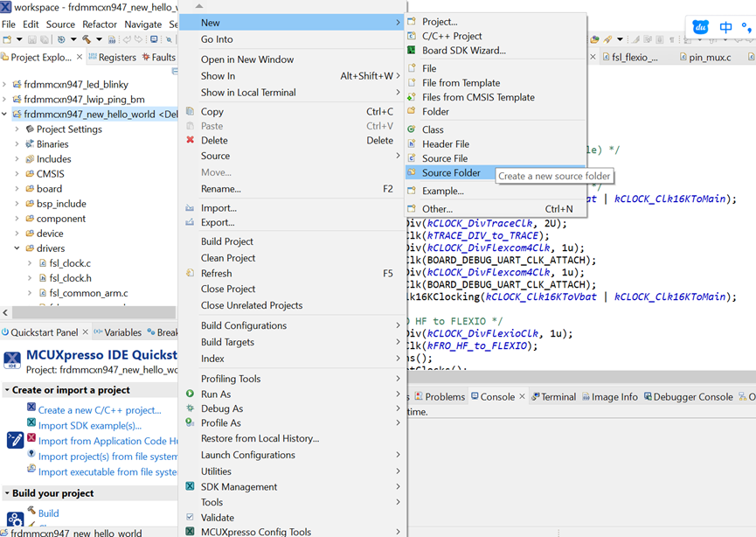Expand the Binaries node

coord(17,143)
